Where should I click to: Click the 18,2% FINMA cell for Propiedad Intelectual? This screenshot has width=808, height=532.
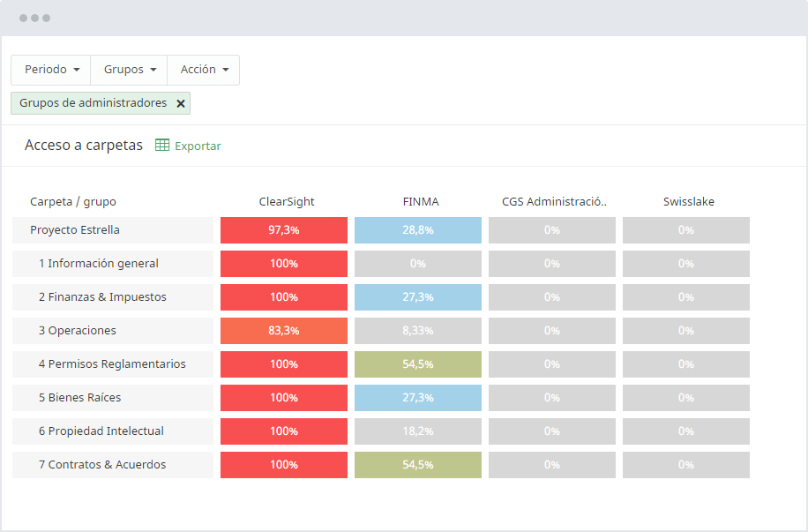(418, 431)
